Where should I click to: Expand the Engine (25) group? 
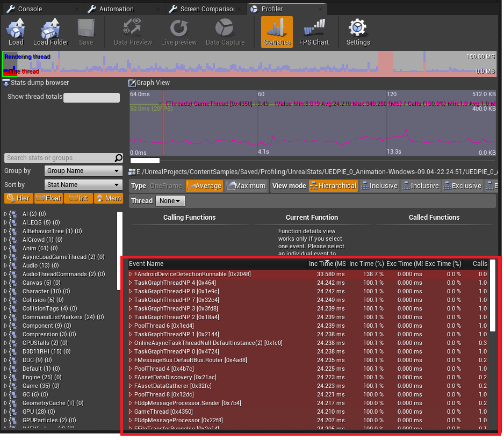pyautogui.click(x=5, y=378)
